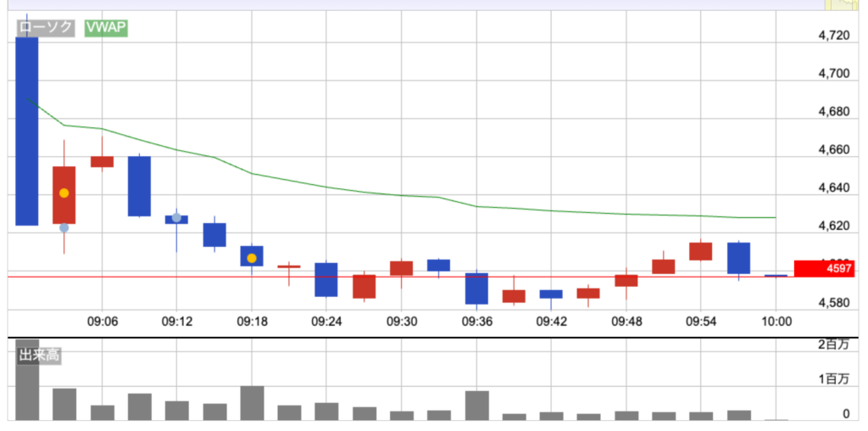Toggle the VWAP indicator label
The width and height of the screenshot is (868, 431).
[106, 27]
